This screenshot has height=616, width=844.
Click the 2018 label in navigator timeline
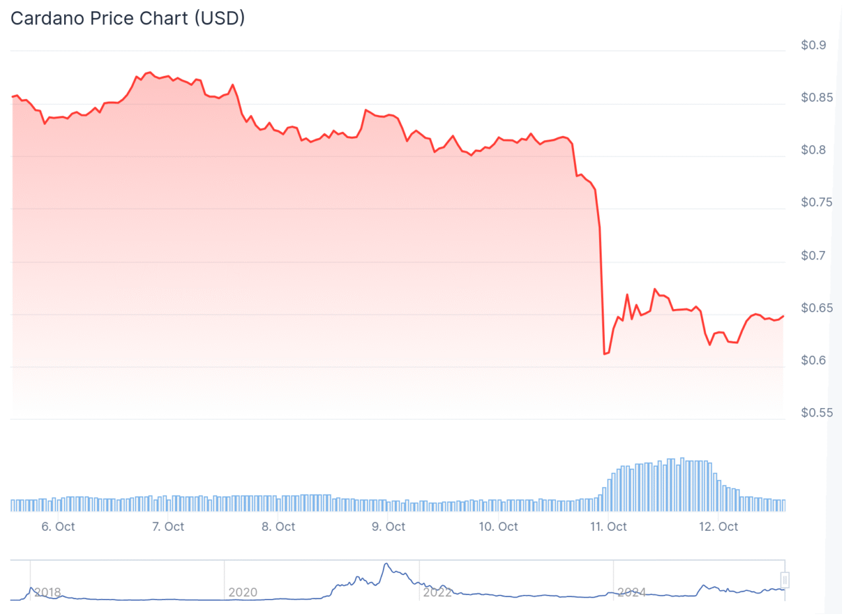[x=48, y=592]
